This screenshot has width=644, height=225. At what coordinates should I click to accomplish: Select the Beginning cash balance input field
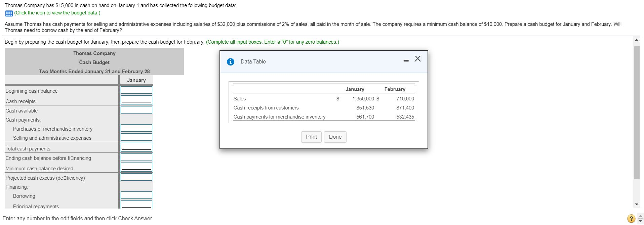coord(136,90)
